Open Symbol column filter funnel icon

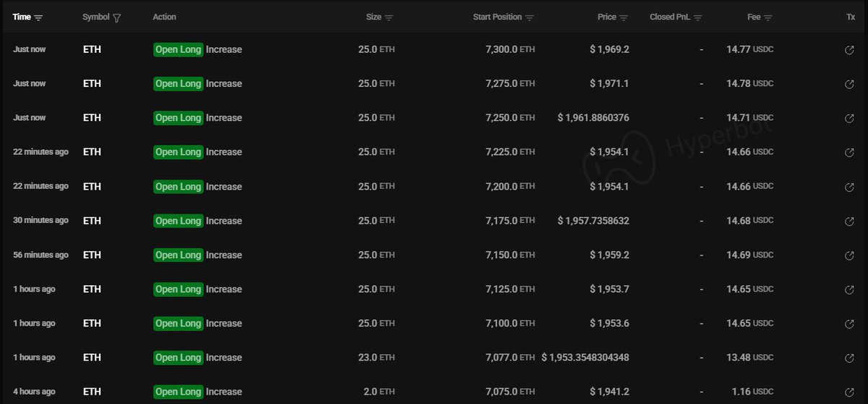[x=117, y=17]
